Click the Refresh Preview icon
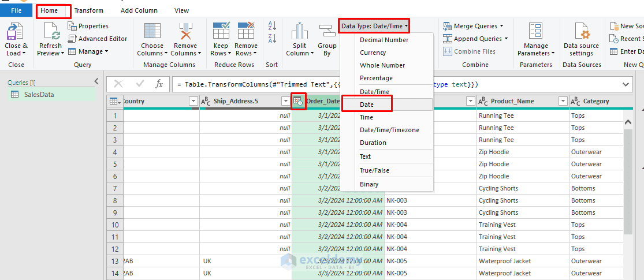The height and width of the screenshot is (280, 644). pos(52,32)
